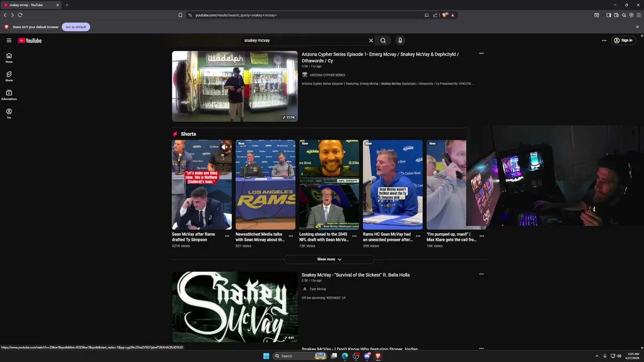644x362 pixels.
Task: Open the Brave Rewards triangle icon
Action: 452,15
